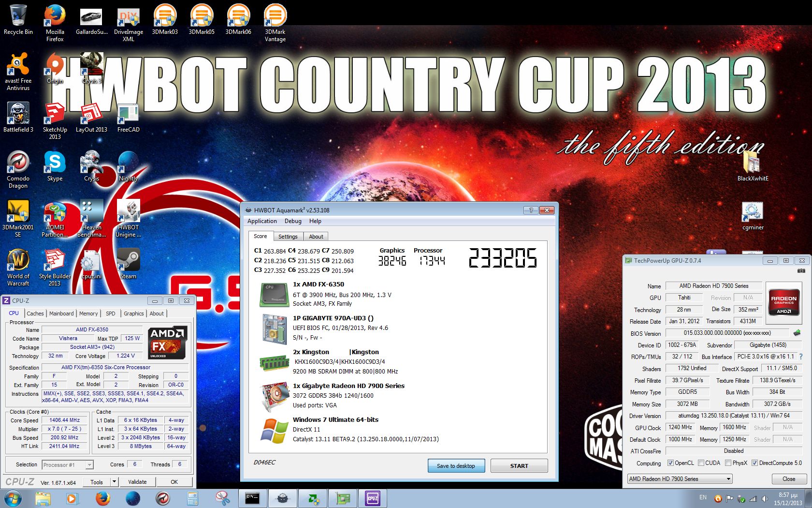Screen dimensions: 812x508
Task: Open the Steam desktop icon
Action: [x=129, y=264]
